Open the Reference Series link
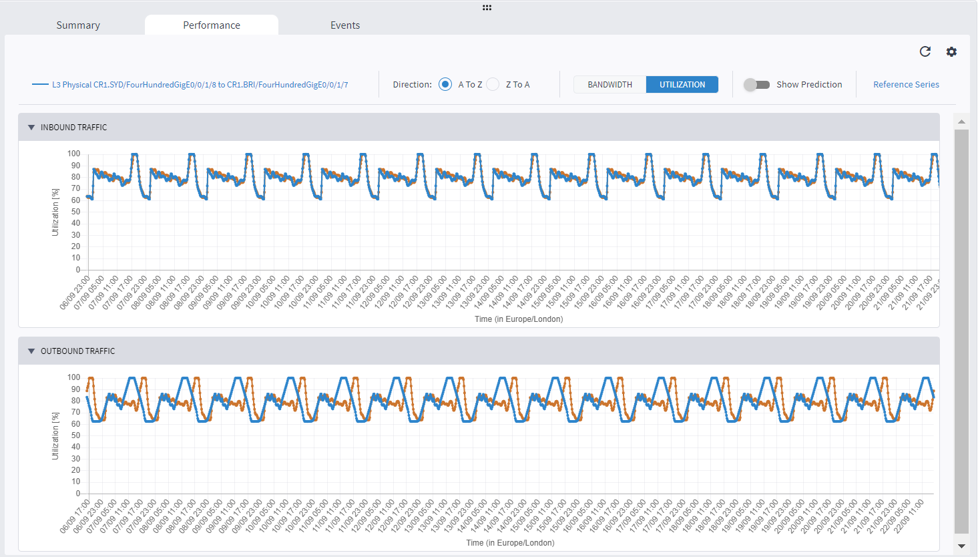This screenshot has width=980, height=557. tap(906, 84)
